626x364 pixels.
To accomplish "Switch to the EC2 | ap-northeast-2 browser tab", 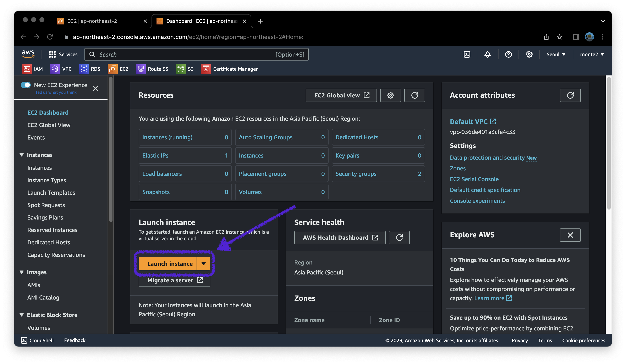I will tap(92, 21).
